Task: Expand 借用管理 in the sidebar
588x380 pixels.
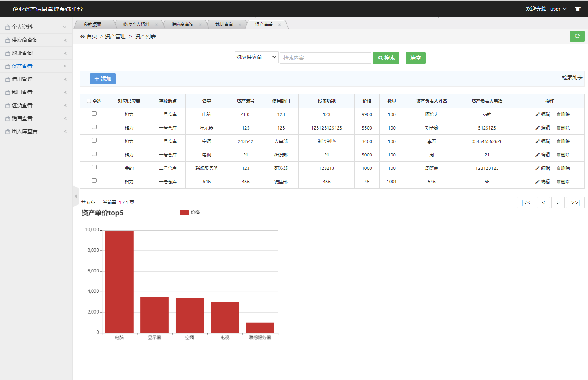Action: click(x=36, y=79)
